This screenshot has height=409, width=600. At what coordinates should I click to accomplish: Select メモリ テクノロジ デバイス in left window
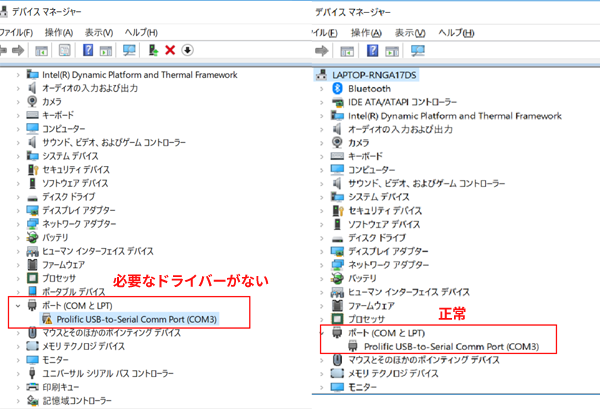click(83, 346)
